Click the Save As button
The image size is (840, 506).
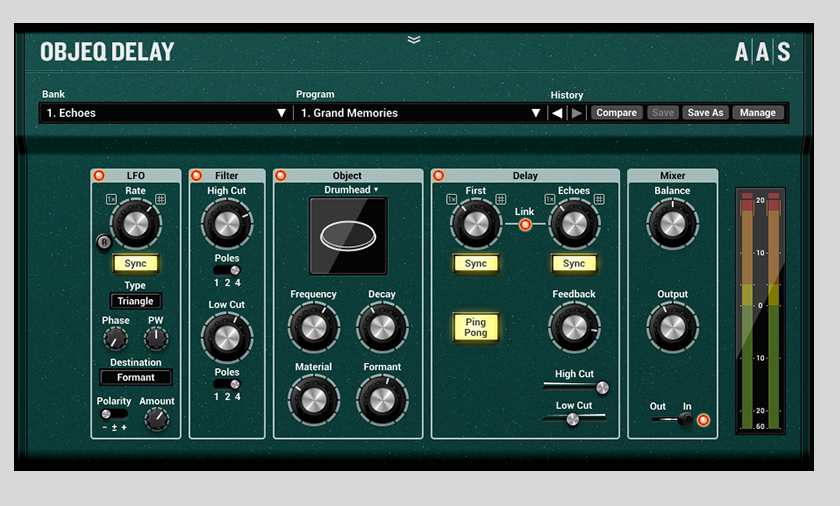(x=705, y=113)
